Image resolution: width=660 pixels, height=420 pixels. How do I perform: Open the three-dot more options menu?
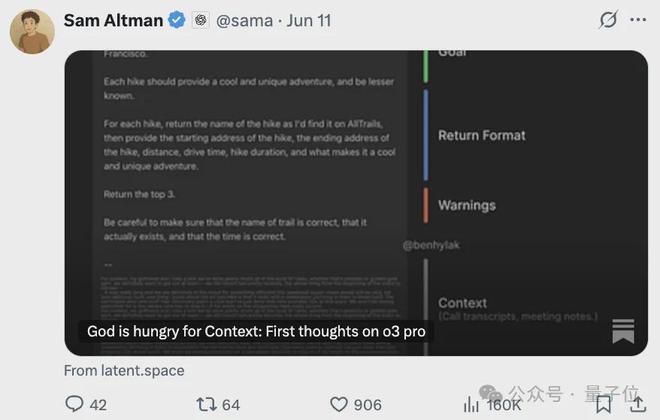tap(638, 20)
